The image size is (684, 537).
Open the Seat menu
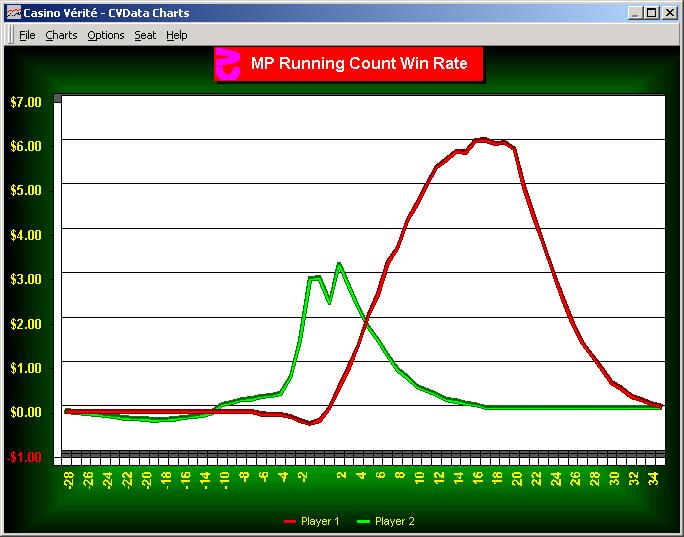(145, 35)
